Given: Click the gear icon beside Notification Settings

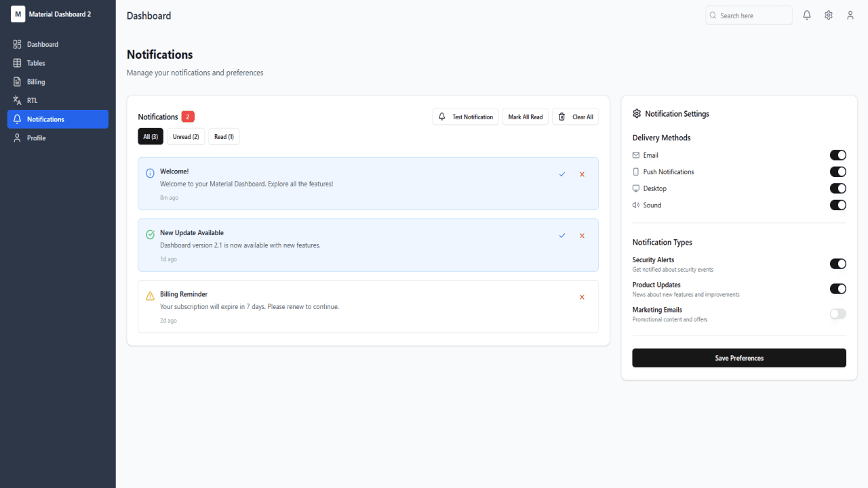Looking at the screenshot, I should coord(637,114).
